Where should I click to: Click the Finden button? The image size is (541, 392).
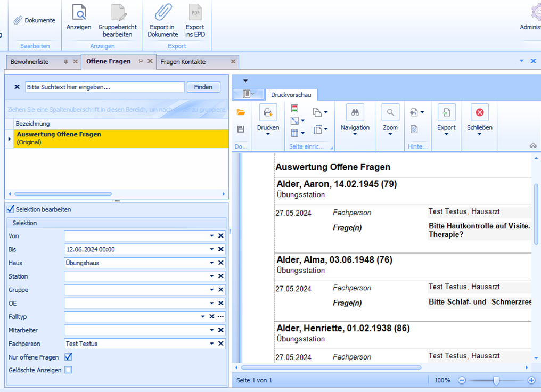(203, 87)
